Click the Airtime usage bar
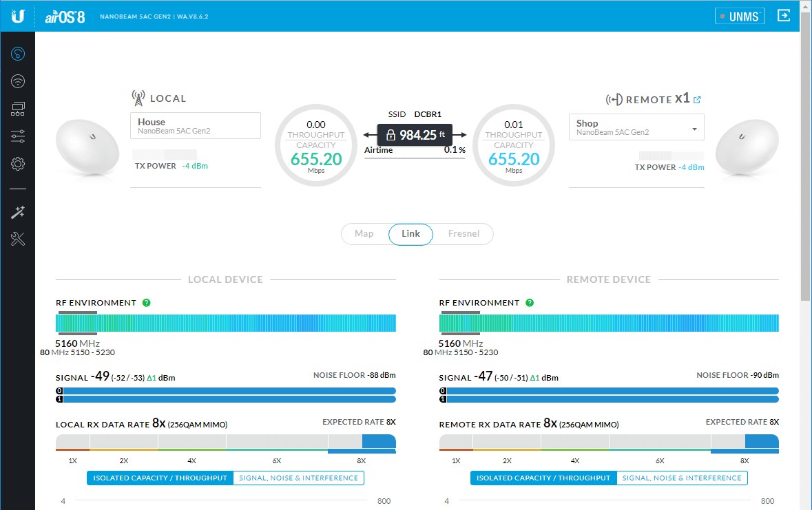 coord(415,158)
